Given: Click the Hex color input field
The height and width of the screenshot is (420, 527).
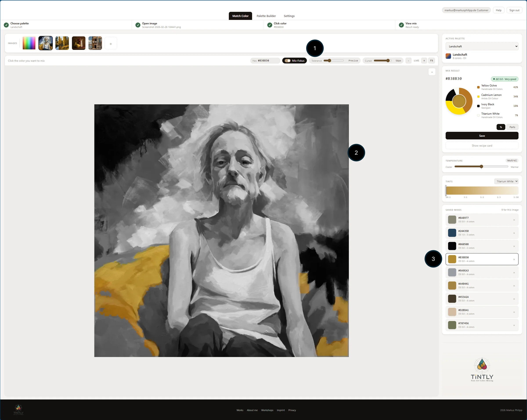Looking at the screenshot, I should (265, 61).
